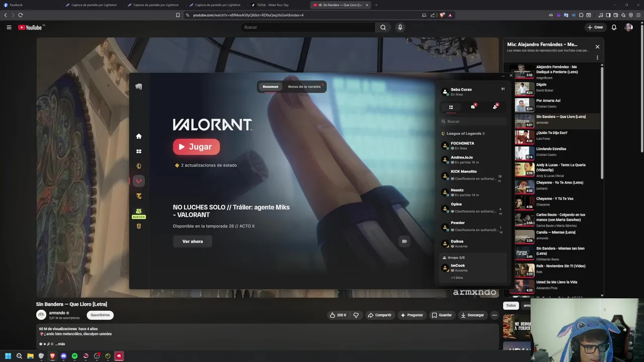Click YouTube voice search microphone
The height and width of the screenshot is (362, 644).
pyautogui.click(x=400, y=27)
